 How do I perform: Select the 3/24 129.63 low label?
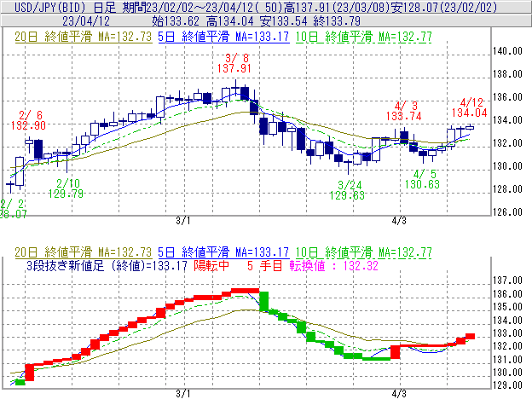click(347, 190)
